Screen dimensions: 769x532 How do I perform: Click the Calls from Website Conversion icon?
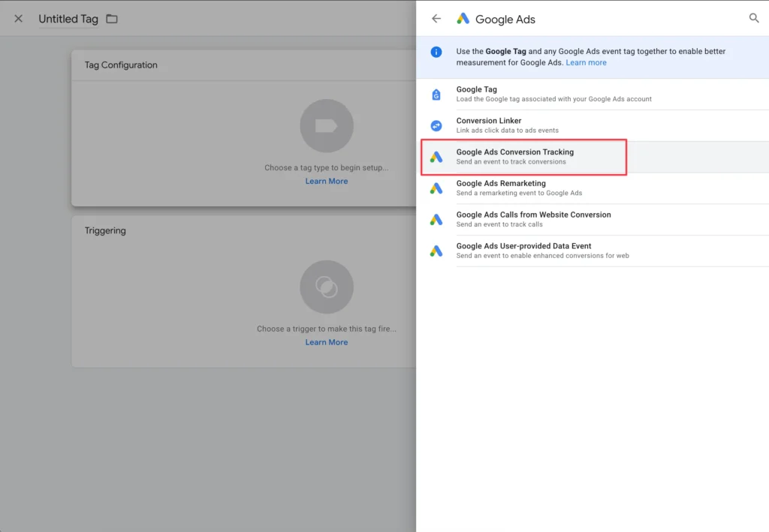(436, 219)
